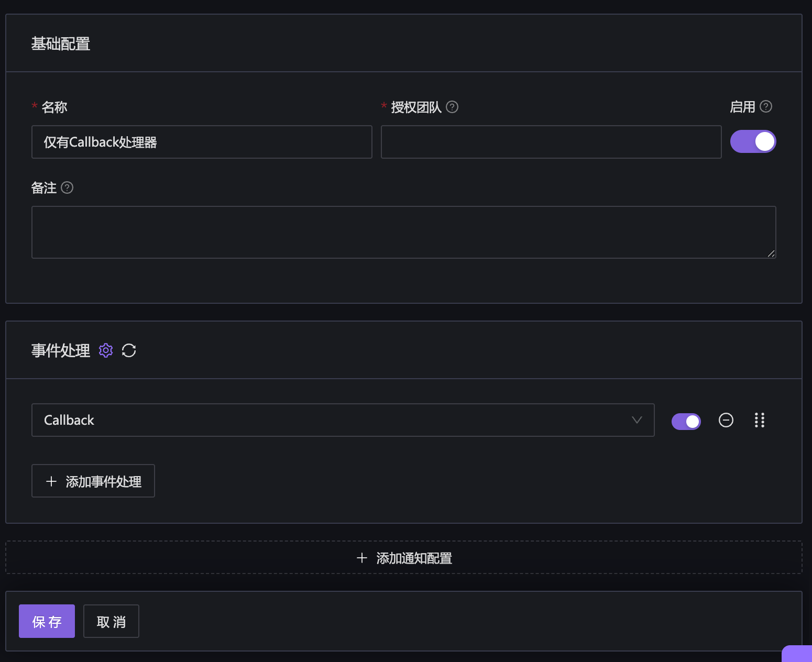Toggle the purple switch in basic configuration

coord(753,141)
